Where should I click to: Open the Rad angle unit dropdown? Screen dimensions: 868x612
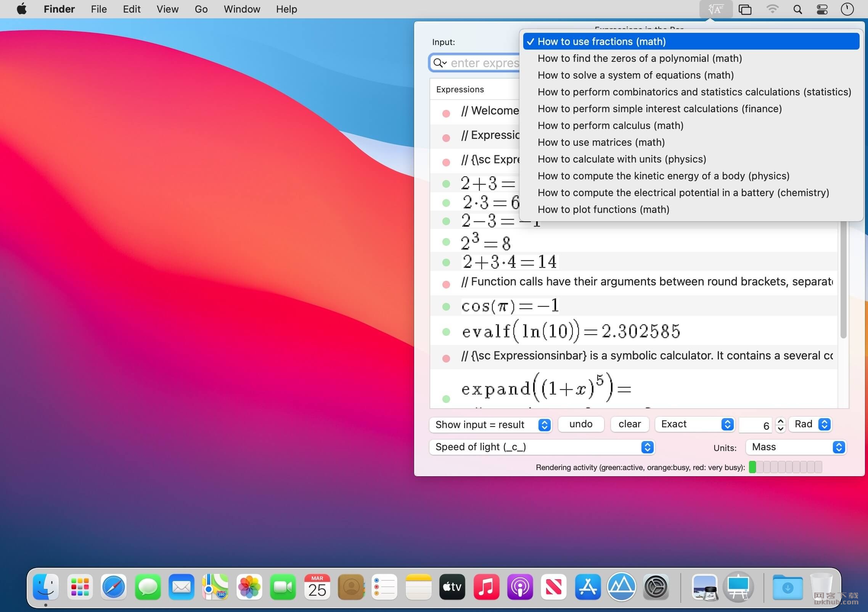point(810,424)
